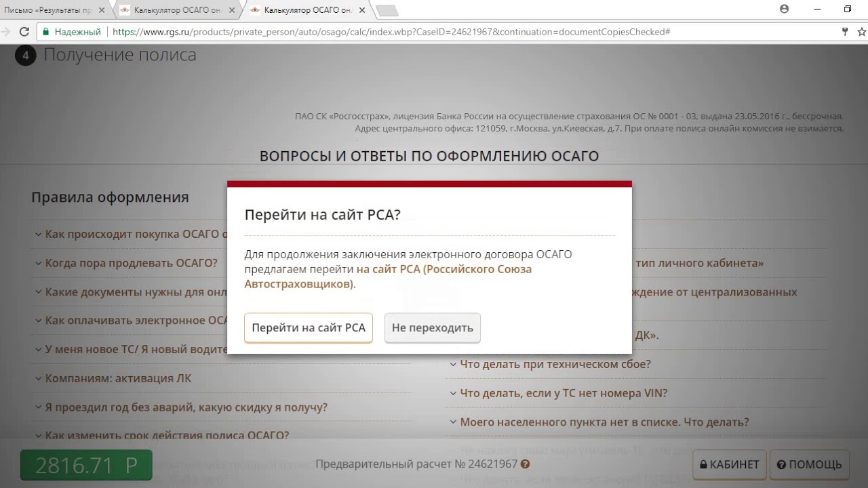
Task: Close the second Калькулятор ОСАГО tab
Action: 233,10
